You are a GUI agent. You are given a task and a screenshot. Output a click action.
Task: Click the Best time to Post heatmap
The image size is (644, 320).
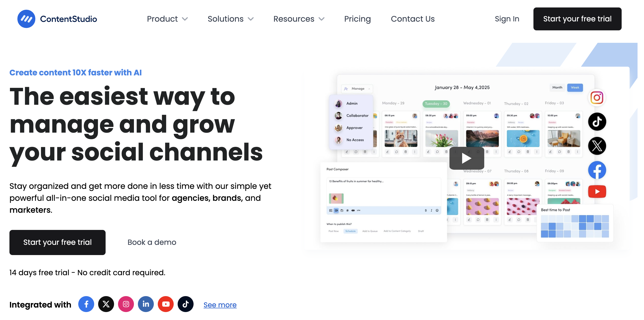tap(575, 226)
